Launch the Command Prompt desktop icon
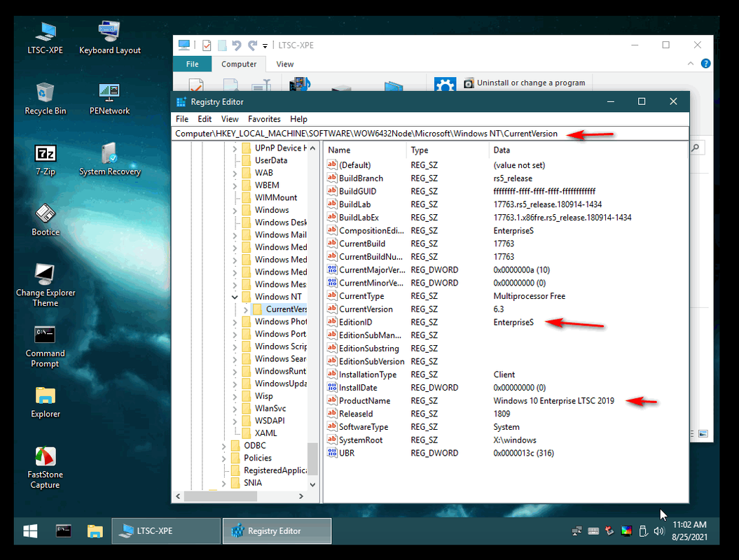739x560 pixels. tap(46, 346)
